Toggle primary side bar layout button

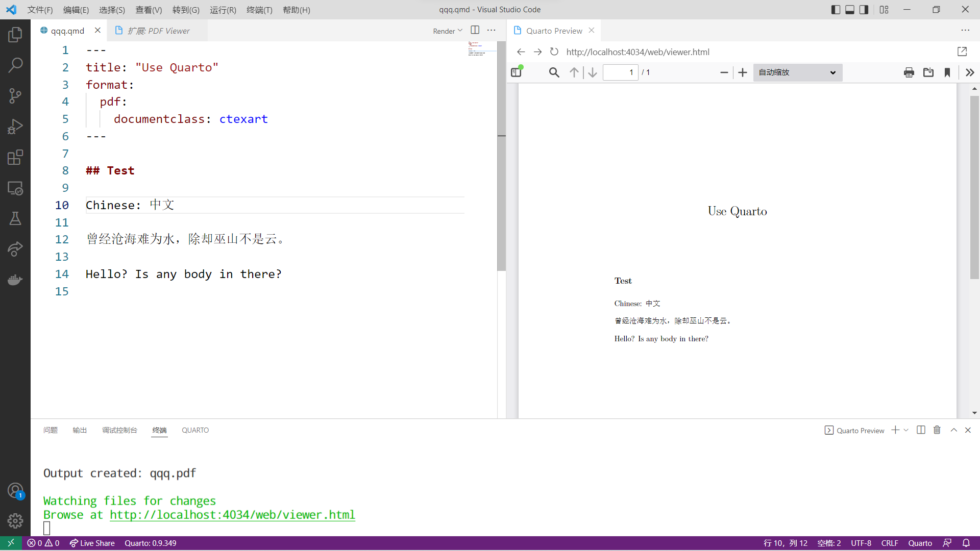(x=836, y=10)
